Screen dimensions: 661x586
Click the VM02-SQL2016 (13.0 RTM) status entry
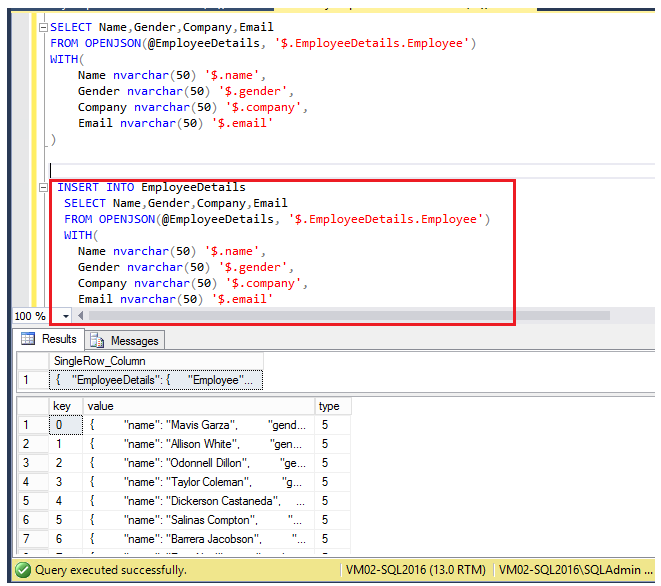(416, 570)
